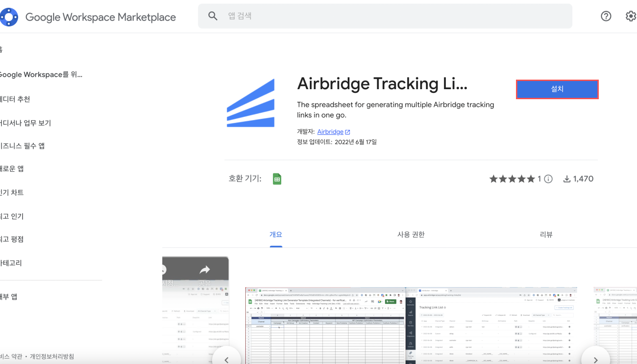637x364 pixels.
Task: Click the blue 설치 install button
Action: [x=557, y=89]
